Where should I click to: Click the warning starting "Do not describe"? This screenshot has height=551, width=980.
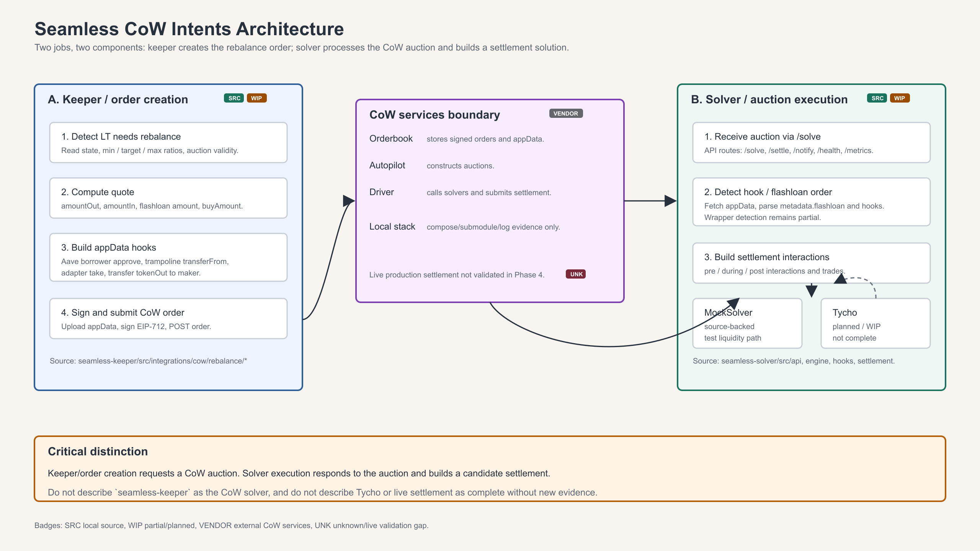tap(323, 492)
